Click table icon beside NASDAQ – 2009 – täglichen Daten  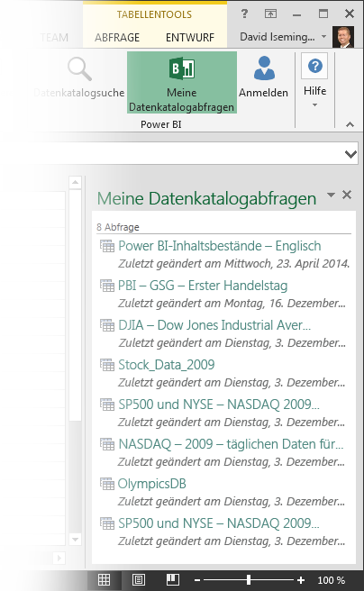[x=107, y=444]
